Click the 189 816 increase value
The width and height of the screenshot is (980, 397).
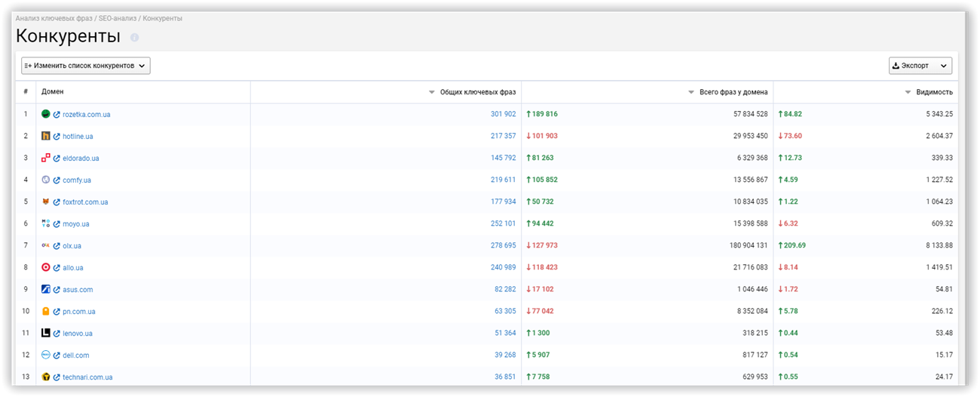coord(542,115)
